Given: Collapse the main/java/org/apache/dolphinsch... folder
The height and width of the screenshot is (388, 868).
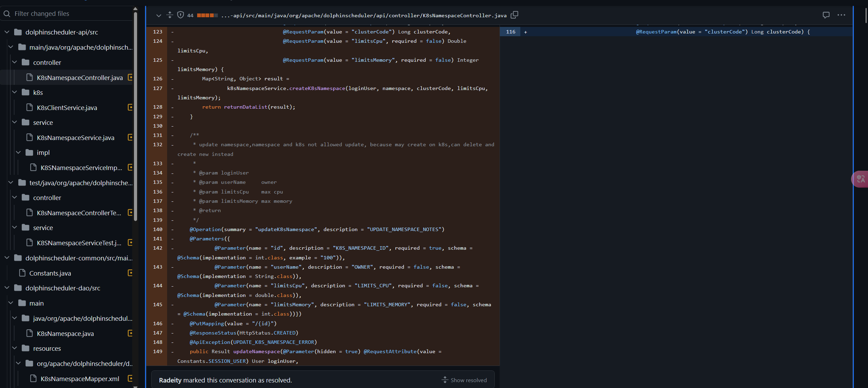Looking at the screenshot, I should 11,47.
